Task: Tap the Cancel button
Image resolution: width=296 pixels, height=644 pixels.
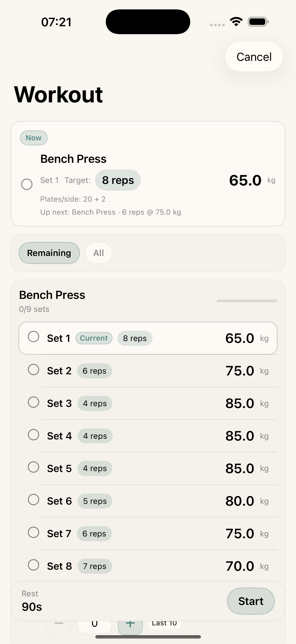Action: click(254, 57)
